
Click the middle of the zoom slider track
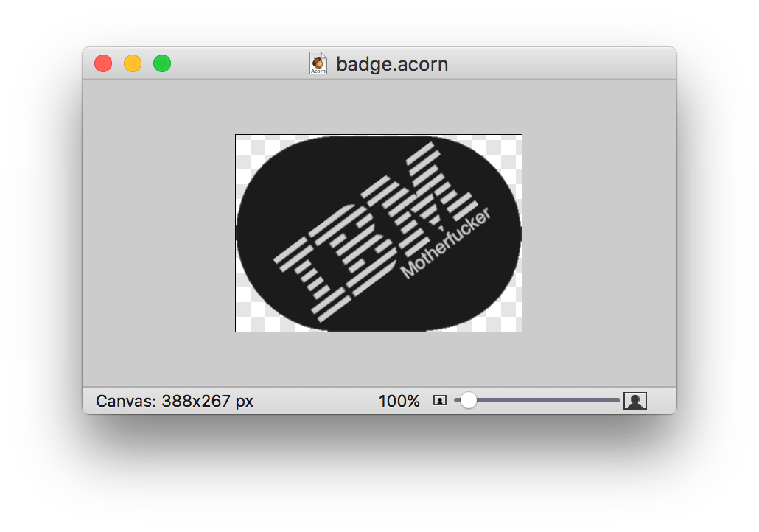[x=538, y=400]
